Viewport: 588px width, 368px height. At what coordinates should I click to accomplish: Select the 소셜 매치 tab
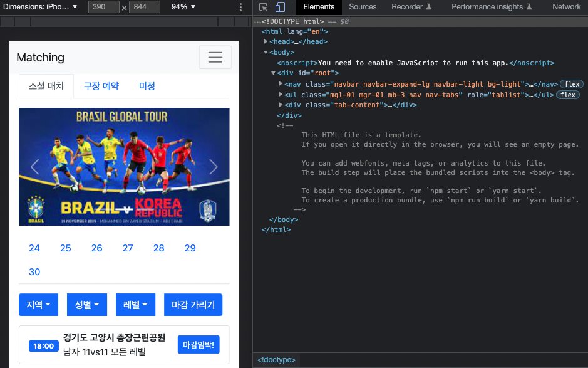[x=46, y=86]
